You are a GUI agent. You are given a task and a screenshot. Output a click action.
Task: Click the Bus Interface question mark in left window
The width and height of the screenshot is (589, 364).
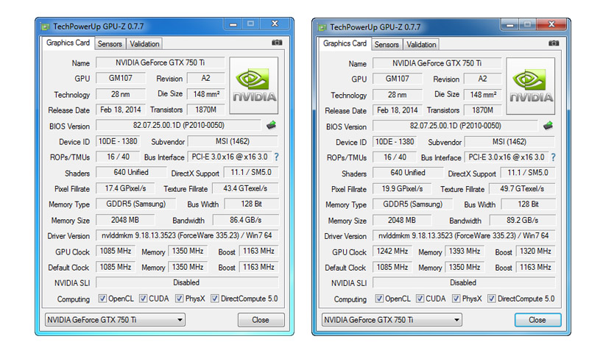[277, 157]
